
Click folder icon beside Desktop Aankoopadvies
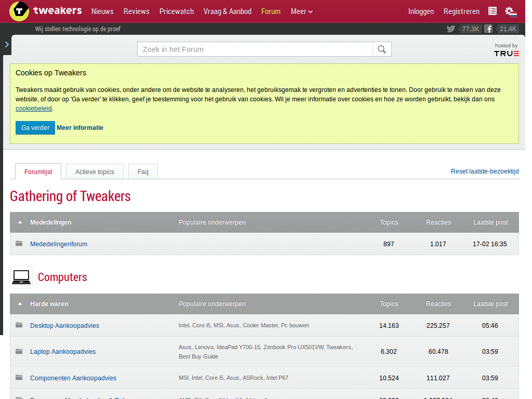pos(19,325)
